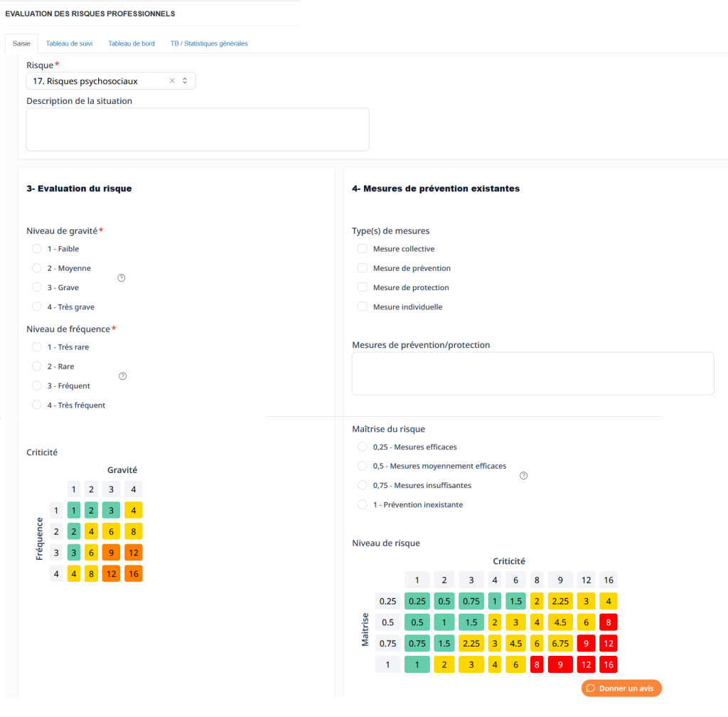The width and height of the screenshot is (728, 717).
Task: Focus the Mesures de prévention/protection text area
Action: coord(532,373)
